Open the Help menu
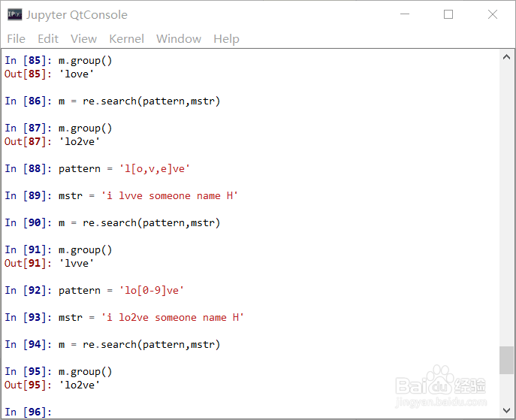516x420 pixels. 226,39
